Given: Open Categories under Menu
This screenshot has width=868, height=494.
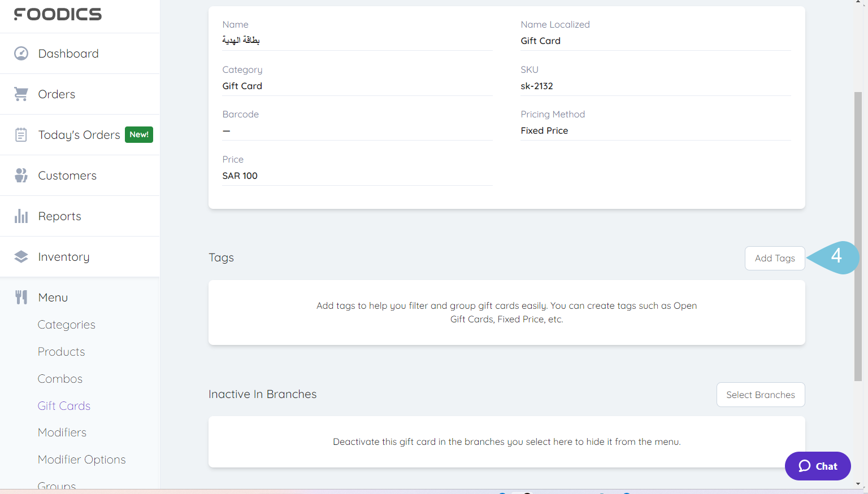Looking at the screenshot, I should pyautogui.click(x=66, y=325).
